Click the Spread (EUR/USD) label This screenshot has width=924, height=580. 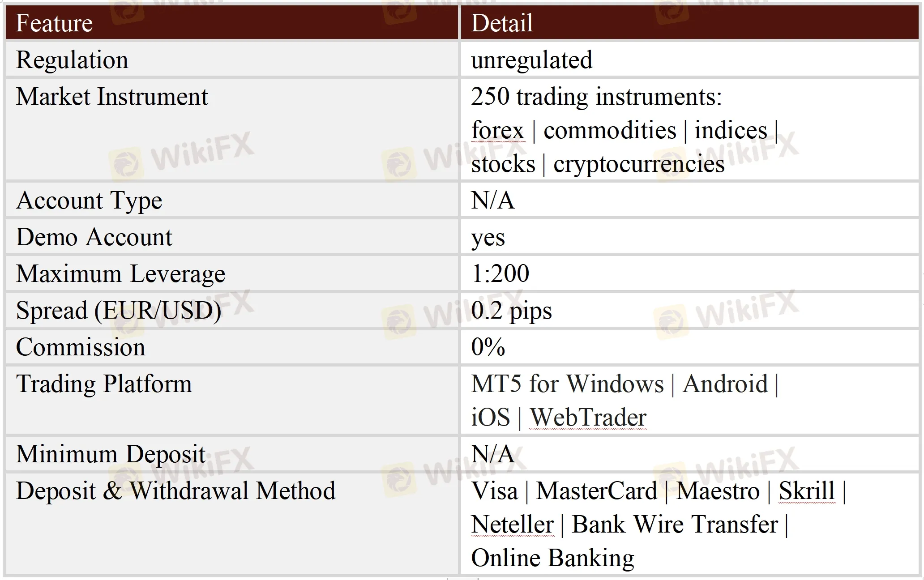(119, 310)
